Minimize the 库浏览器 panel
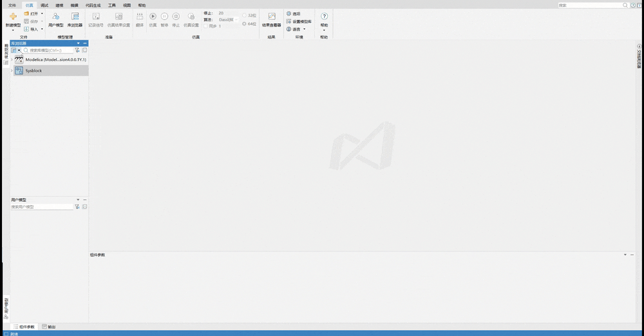This screenshot has height=336, width=644. (85, 43)
